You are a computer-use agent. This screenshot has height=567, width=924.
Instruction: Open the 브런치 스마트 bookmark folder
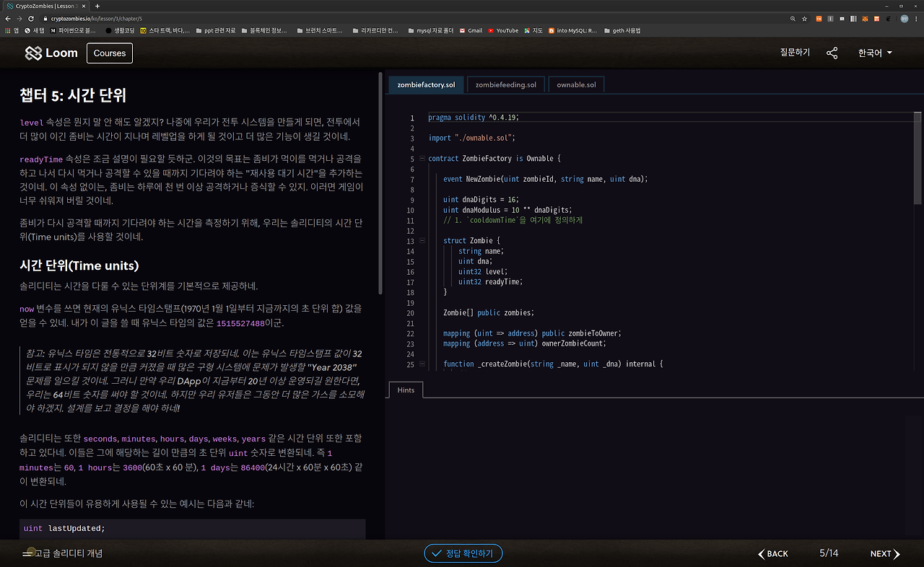[x=319, y=30]
